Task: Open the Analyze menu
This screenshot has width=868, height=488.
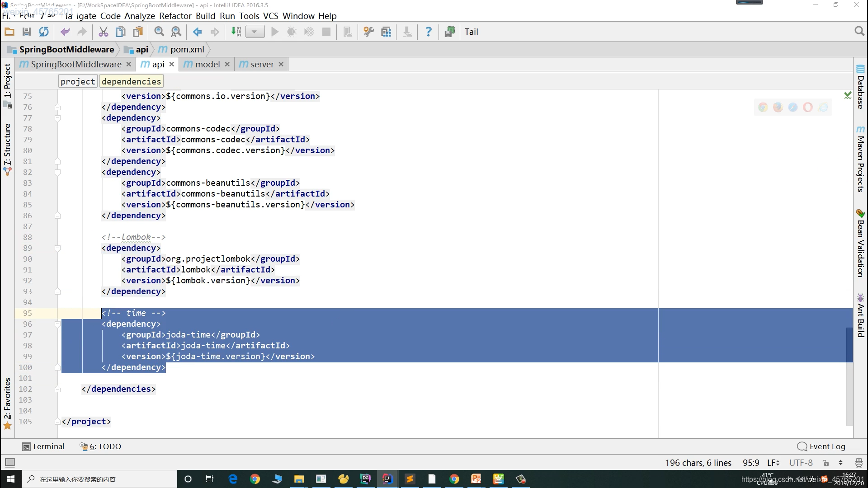Action: click(140, 16)
